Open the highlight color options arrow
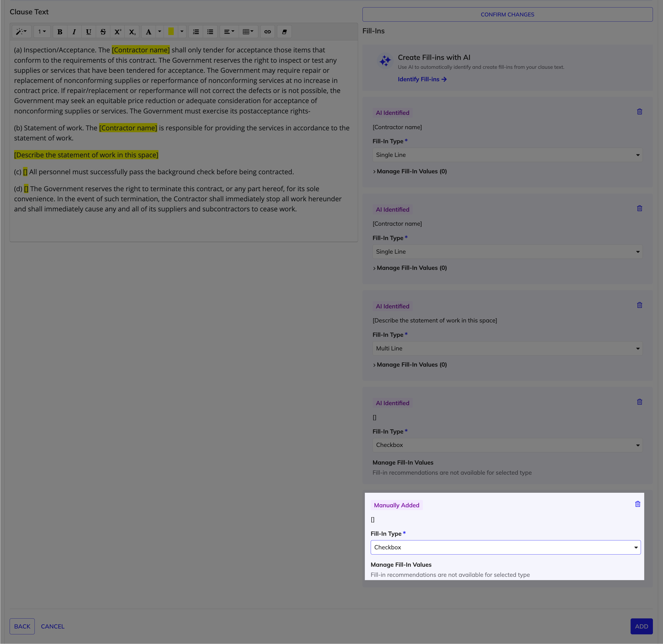 pyautogui.click(x=182, y=32)
